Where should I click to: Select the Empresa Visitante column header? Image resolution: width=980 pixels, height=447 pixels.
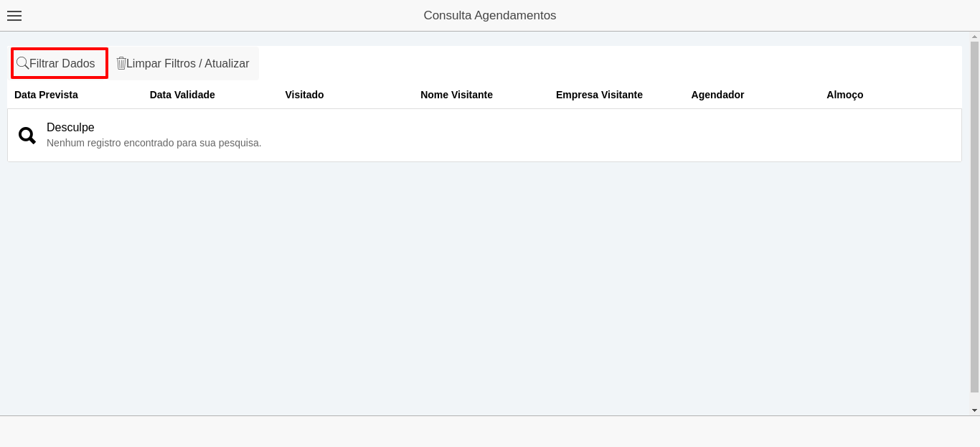pyautogui.click(x=599, y=95)
